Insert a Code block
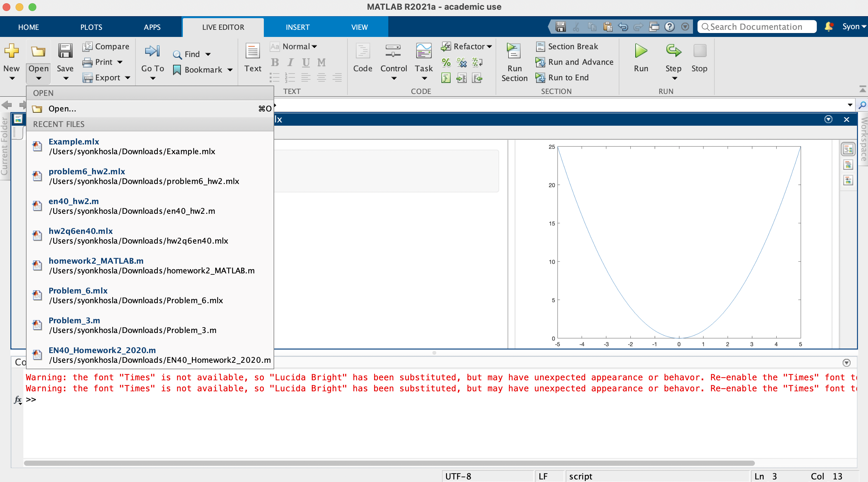The width and height of the screenshot is (868, 482). coord(363,57)
